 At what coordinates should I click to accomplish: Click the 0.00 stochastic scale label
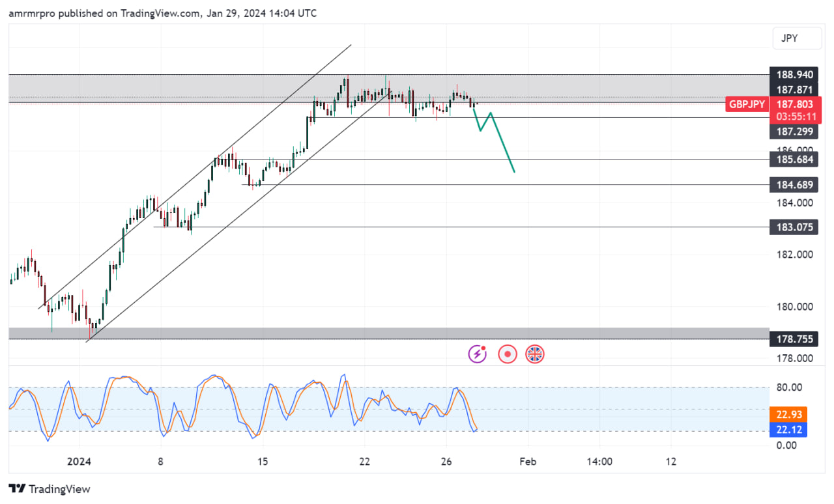pos(786,445)
